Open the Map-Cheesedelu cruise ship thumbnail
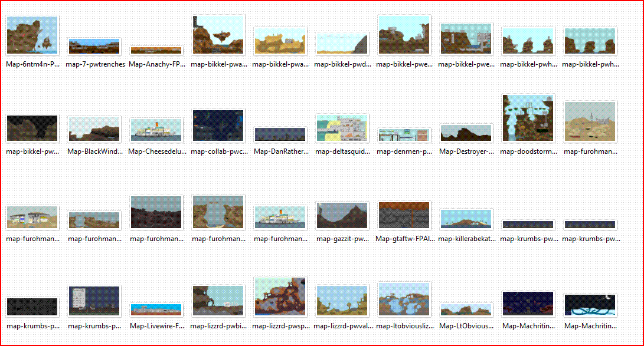The image size is (644, 346). click(x=156, y=130)
